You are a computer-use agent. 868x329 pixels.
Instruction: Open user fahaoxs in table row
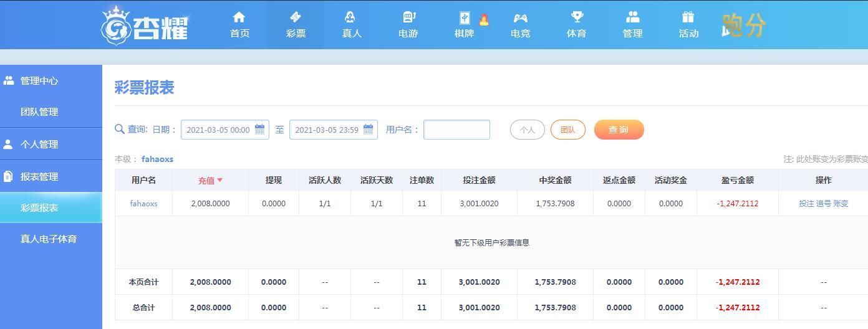143,203
